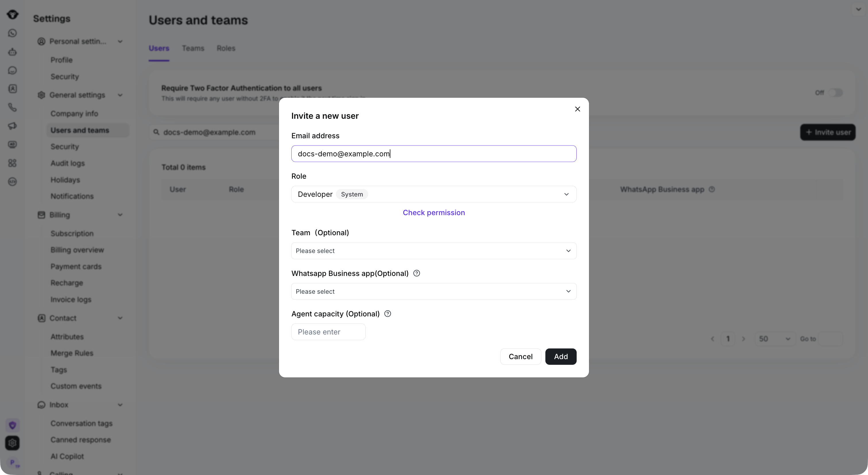Image resolution: width=868 pixels, height=475 pixels.
Task: Select the Users tab
Action: point(159,48)
